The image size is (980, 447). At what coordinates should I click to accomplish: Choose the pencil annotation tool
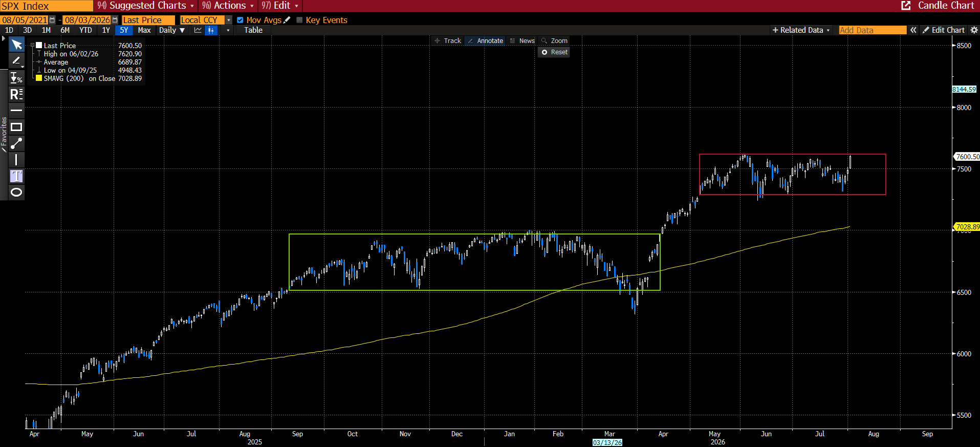(x=16, y=61)
